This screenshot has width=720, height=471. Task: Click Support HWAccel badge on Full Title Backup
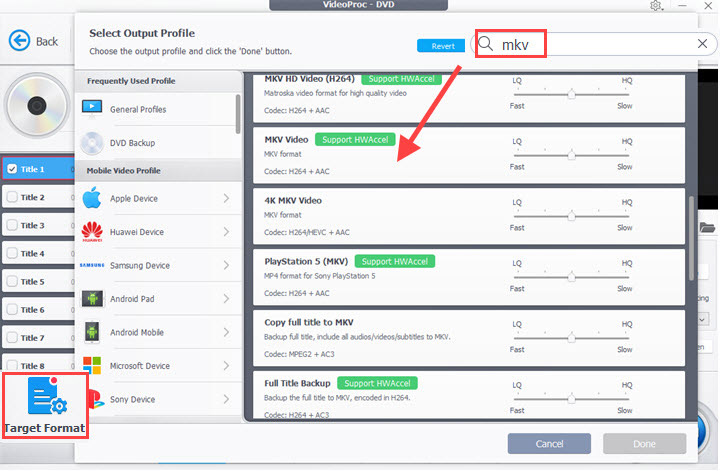(377, 383)
